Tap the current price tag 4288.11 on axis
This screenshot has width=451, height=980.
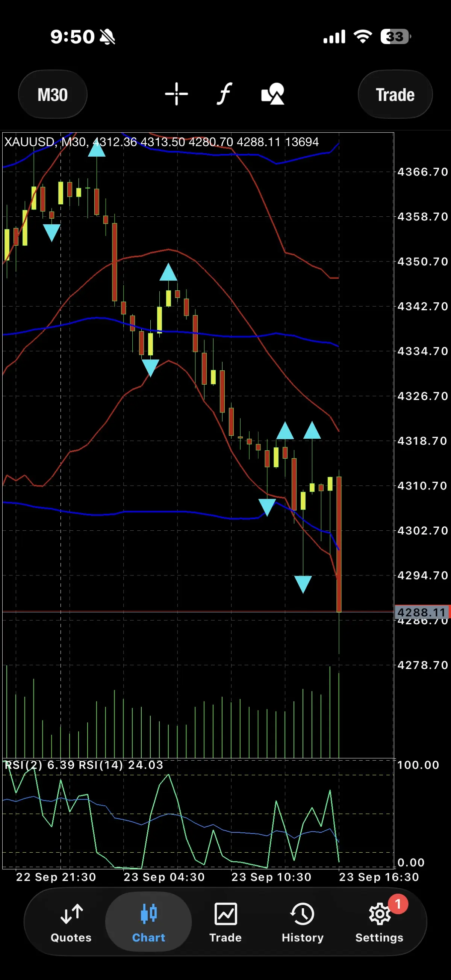click(422, 613)
